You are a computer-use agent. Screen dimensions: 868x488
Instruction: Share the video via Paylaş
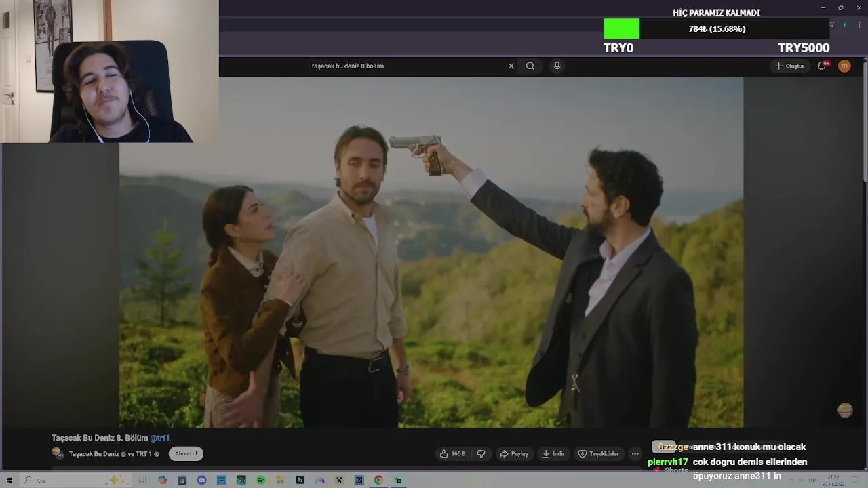click(513, 454)
